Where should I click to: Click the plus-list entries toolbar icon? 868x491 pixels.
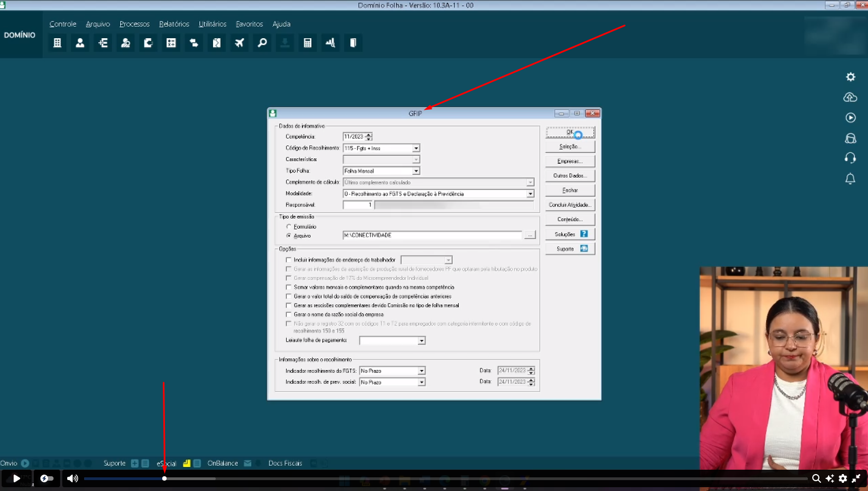(103, 43)
